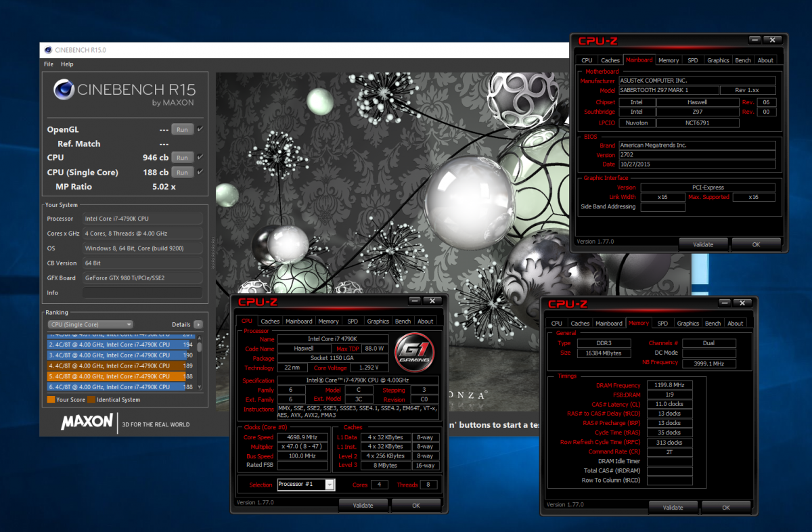The height and width of the screenshot is (532, 812).
Task: Go to Mainboard tab in CPU-Z memory window
Action: point(609,324)
